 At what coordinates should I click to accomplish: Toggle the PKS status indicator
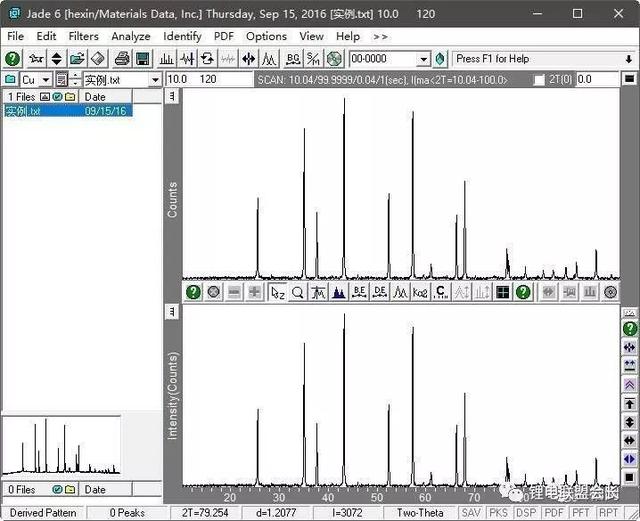click(x=498, y=513)
